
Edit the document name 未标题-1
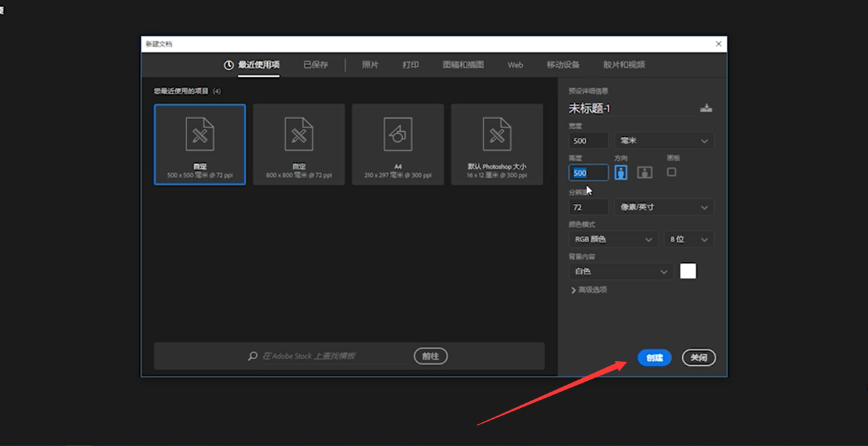pyautogui.click(x=631, y=109)
